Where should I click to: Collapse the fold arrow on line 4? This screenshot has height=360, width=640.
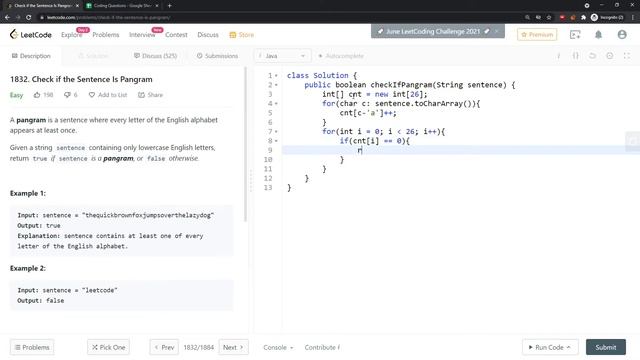(276, 104)
